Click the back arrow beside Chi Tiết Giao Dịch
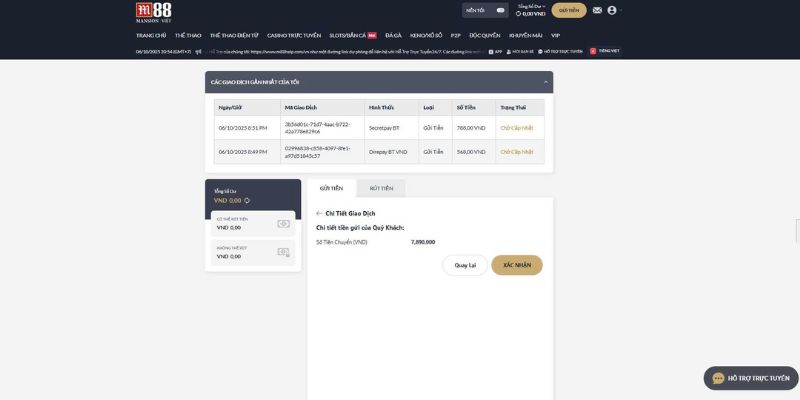Screen dimensions: 800x400 (319, 213)
